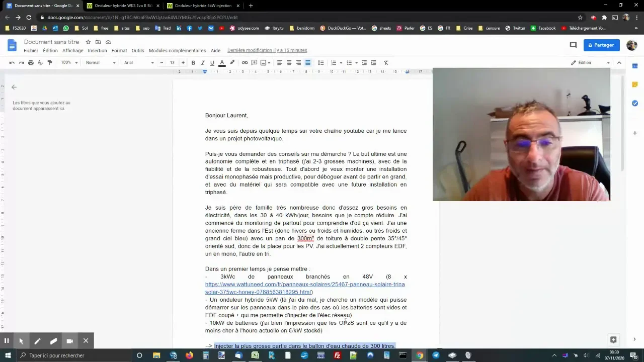Increase the paragraph indent
644x362 pixels.
point(373,63)
